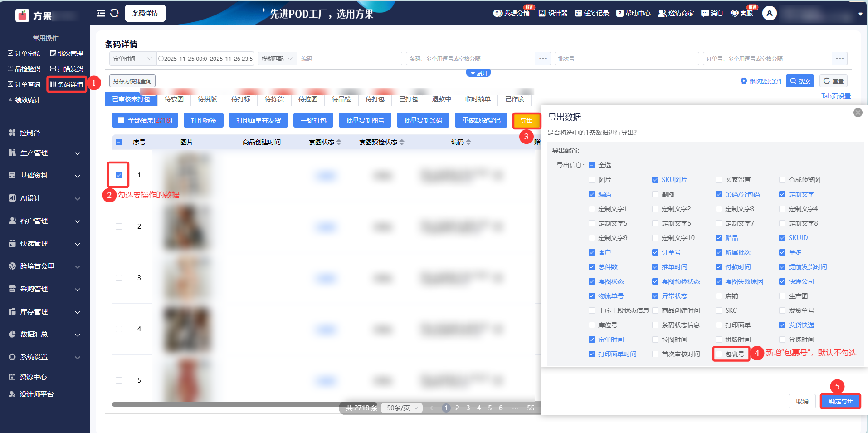Open 任务记录 task records
This screenshot has height=433, width=868.
click(592, 13)
